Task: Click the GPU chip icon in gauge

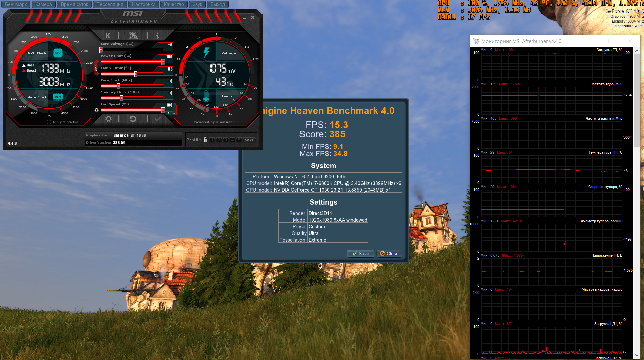Action: coord(58,53)
